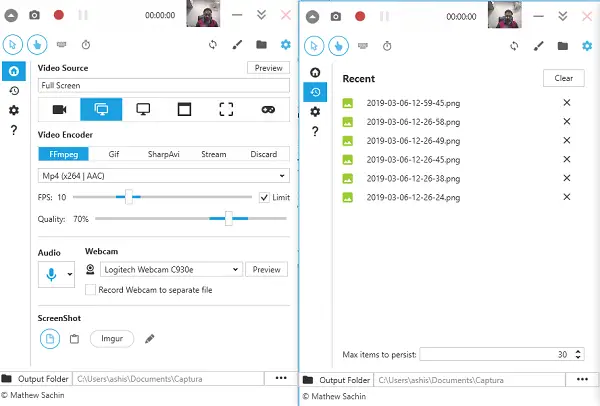Click the camera screenshot icon in left window
This screenshot has height=406, width=600.
tap(34, 15)
